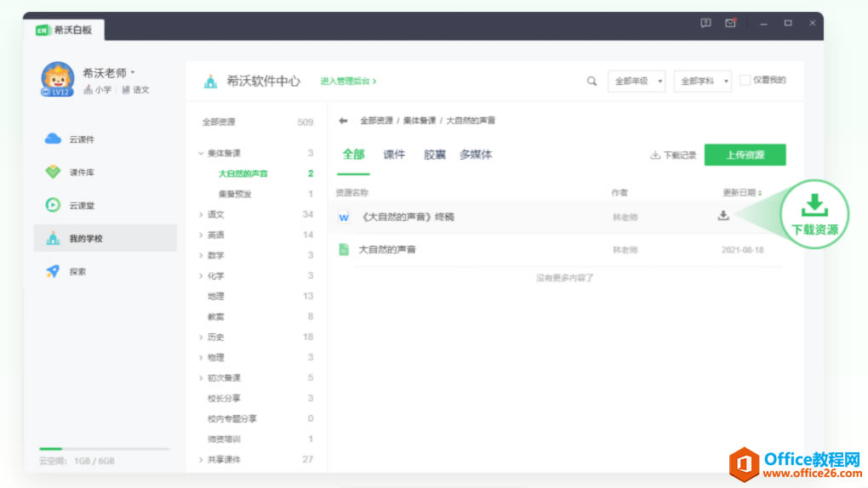868x488 pixels.
Task: Click the 希沃软件中心 school logo icon
Action: tap(210, 82)
